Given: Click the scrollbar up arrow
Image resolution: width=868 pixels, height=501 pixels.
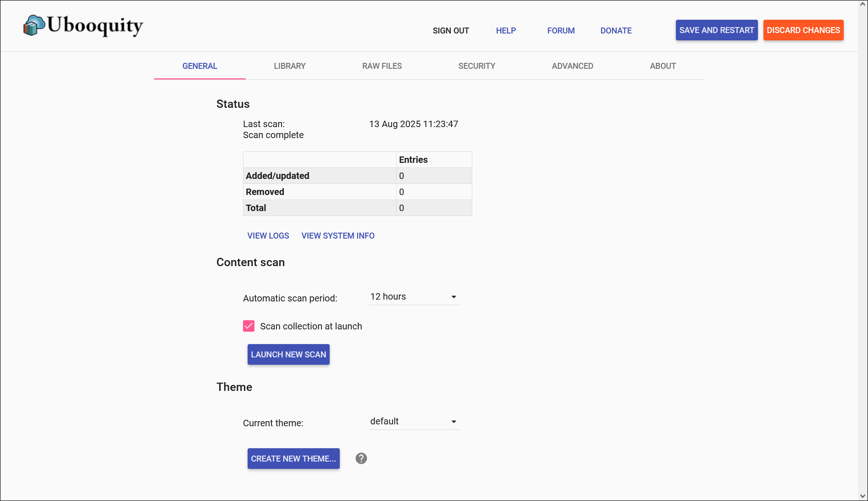Looking at the screenshot, I should pyautogui.click(x=862, y=4).
